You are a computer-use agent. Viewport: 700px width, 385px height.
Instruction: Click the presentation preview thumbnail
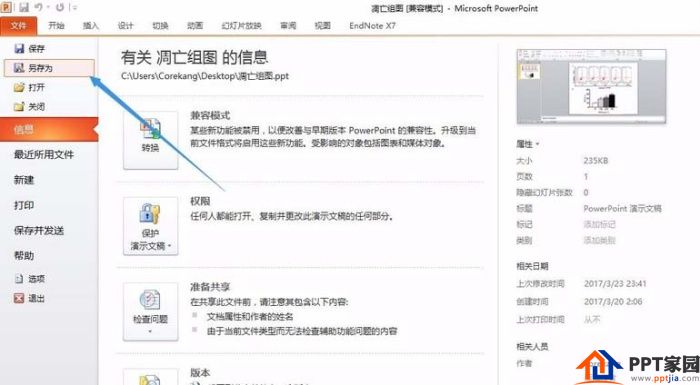tap(592, 86)
